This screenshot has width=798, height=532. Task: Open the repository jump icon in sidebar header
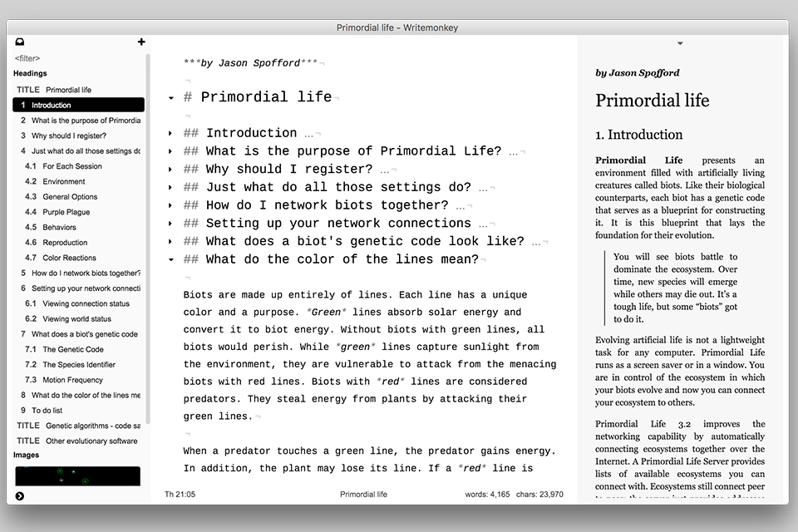tap(21, 41)
